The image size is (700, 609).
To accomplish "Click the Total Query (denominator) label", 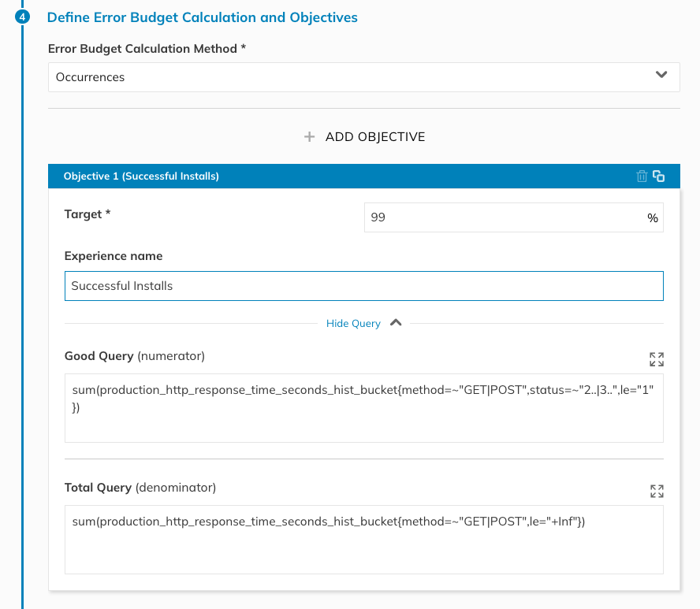I will (x=140, y=488).
